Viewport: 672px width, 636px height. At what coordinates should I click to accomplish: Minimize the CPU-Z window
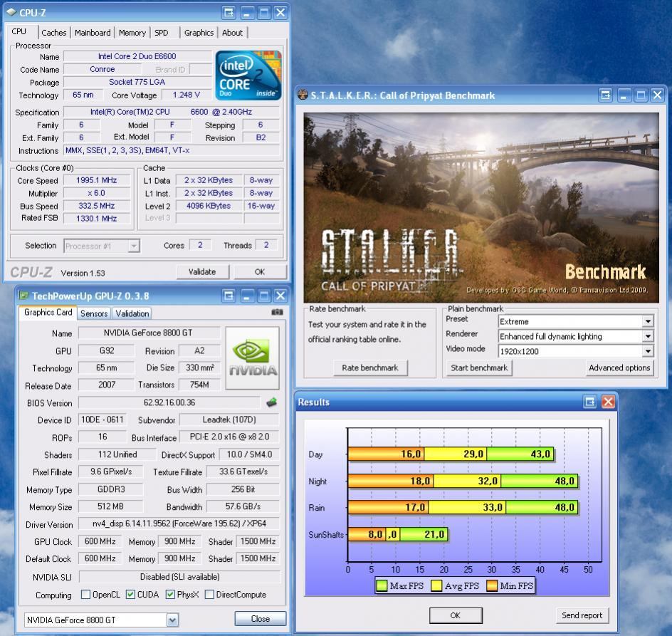pos(246,12)
